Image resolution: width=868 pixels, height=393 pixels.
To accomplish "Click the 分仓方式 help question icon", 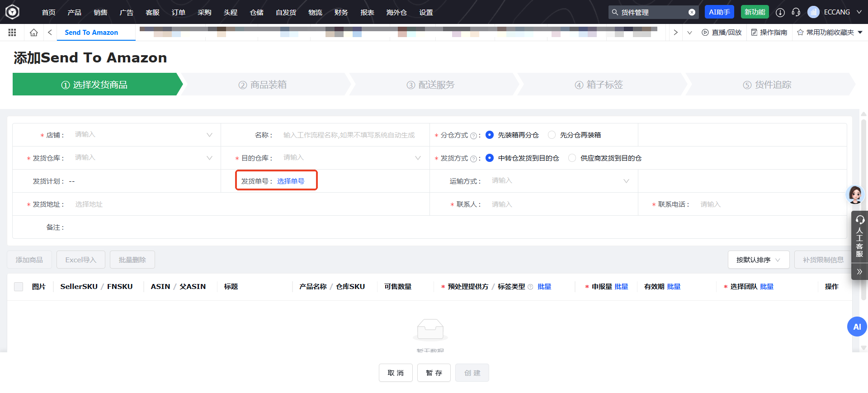I will tap(473, 136).
